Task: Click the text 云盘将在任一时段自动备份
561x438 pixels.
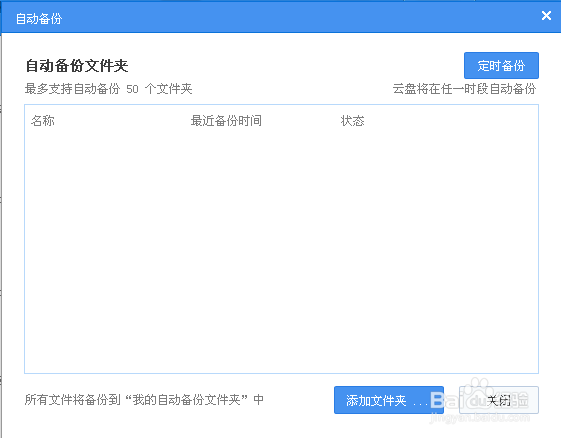Action: (464, 89)
